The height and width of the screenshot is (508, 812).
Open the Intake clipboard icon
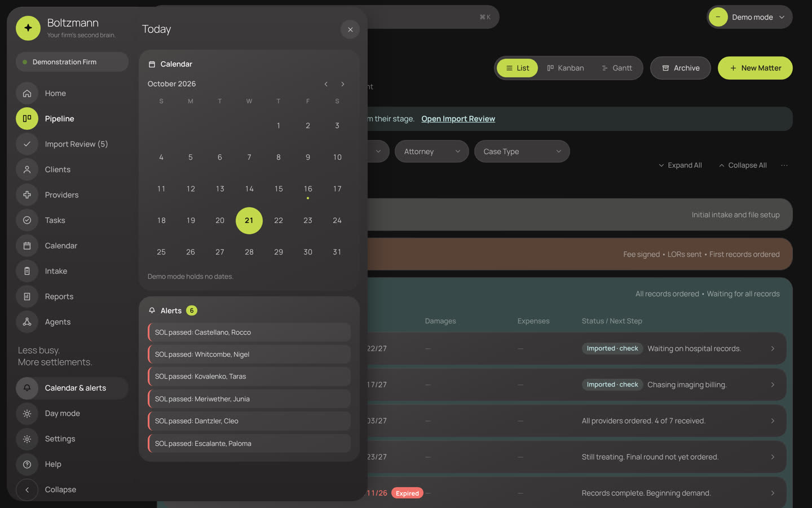point(27,271)
